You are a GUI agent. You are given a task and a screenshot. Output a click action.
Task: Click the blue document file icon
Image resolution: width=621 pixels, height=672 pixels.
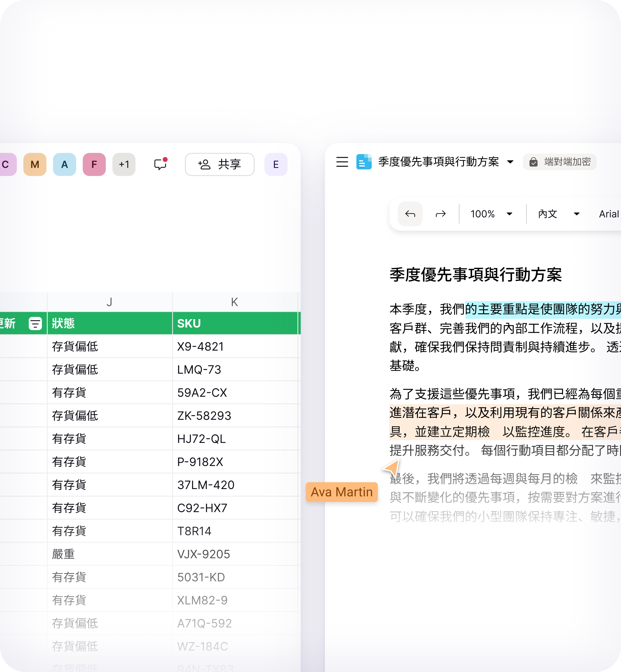364,162
